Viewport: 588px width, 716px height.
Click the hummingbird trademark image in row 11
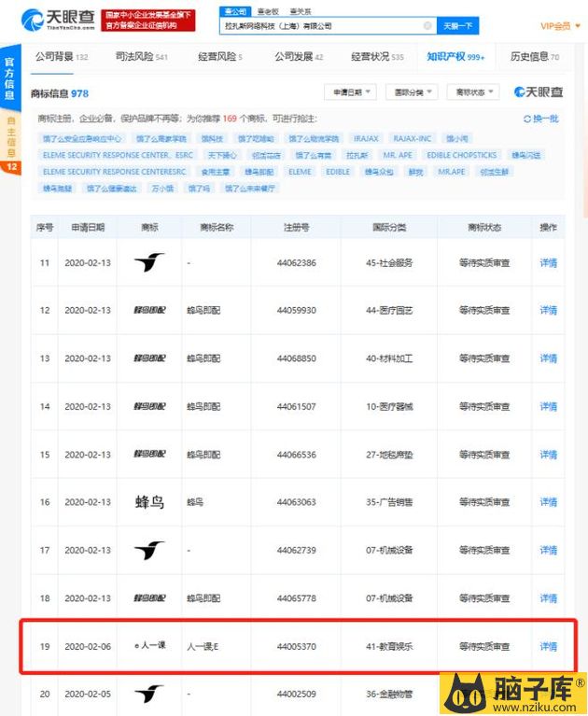click(149, 262)
